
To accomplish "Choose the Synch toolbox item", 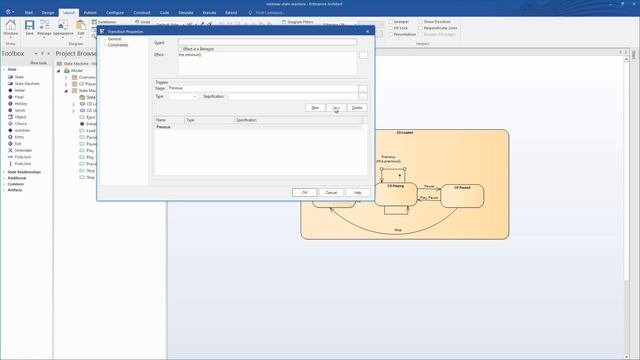I will pyautogui.click(x=17, y=110).
